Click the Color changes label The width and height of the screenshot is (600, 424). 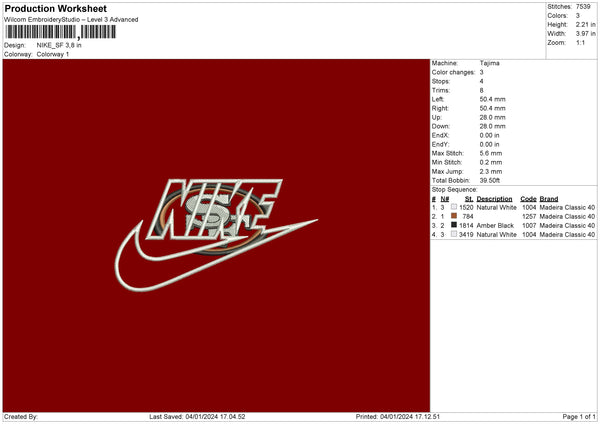click(453, 72)
